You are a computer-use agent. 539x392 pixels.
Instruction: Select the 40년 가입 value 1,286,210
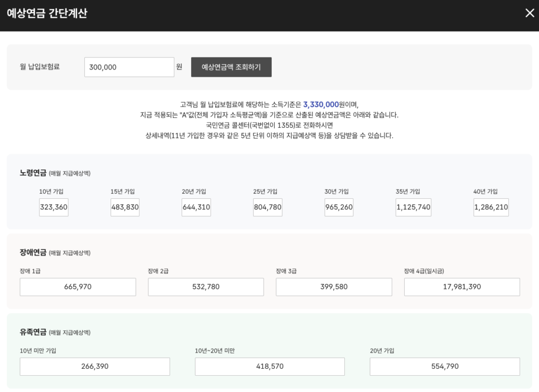(491, 207)
